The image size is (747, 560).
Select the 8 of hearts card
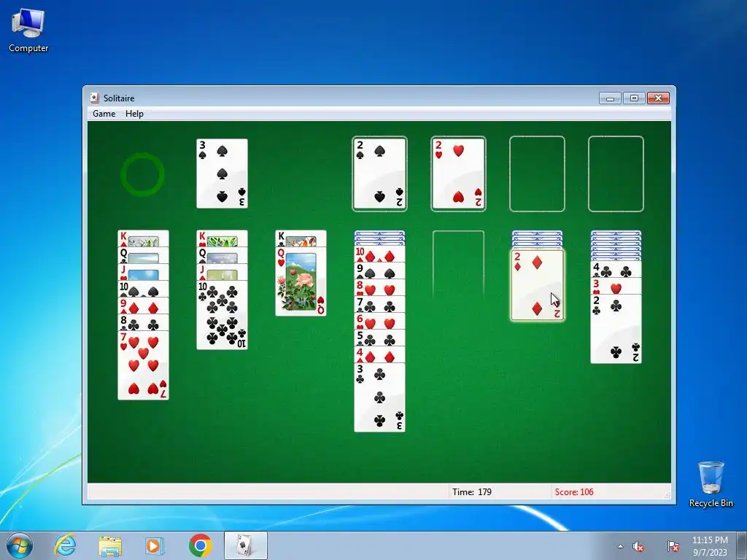coord(379,287)
